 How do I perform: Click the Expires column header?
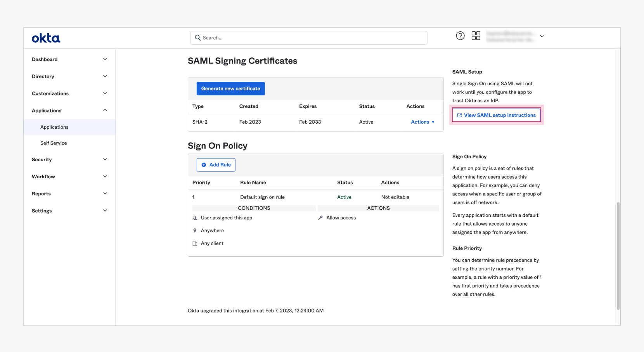click(x=308, y=106)
